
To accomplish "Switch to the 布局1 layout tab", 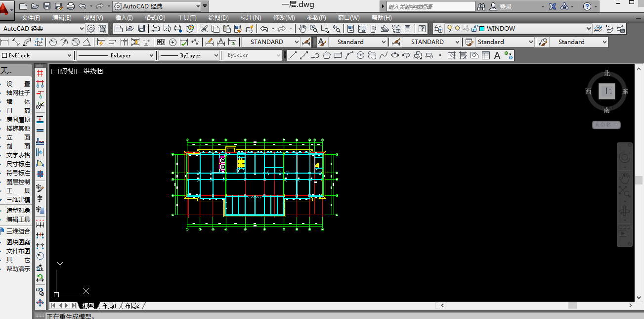I will coord(109,306).
